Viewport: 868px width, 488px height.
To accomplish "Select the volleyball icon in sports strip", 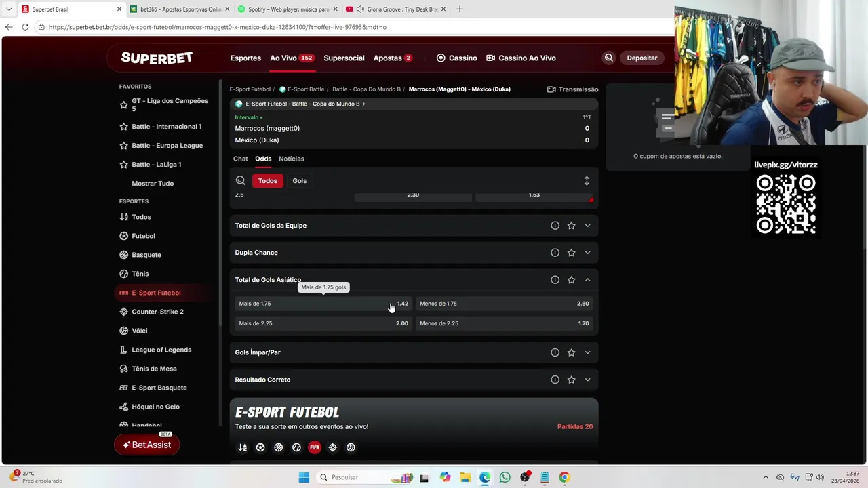I will coord(351,447).
